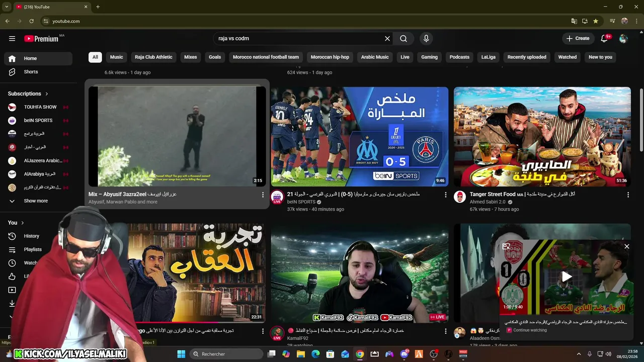Go back in Chrome
The height and width of the screenshot is (362, 644).
coord(7,21)
